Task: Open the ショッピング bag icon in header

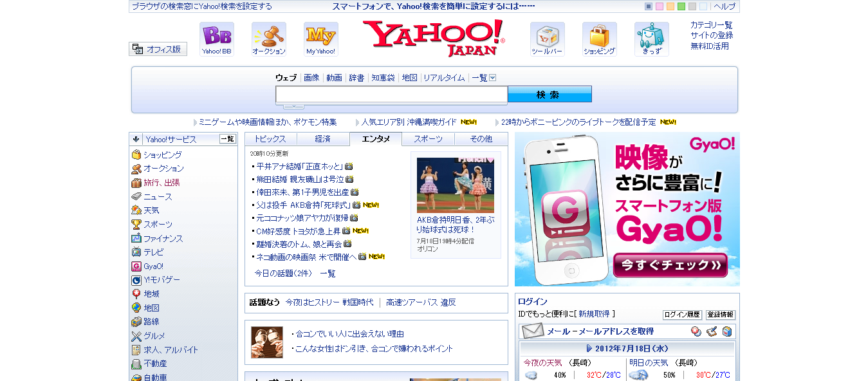Action: 600,39
